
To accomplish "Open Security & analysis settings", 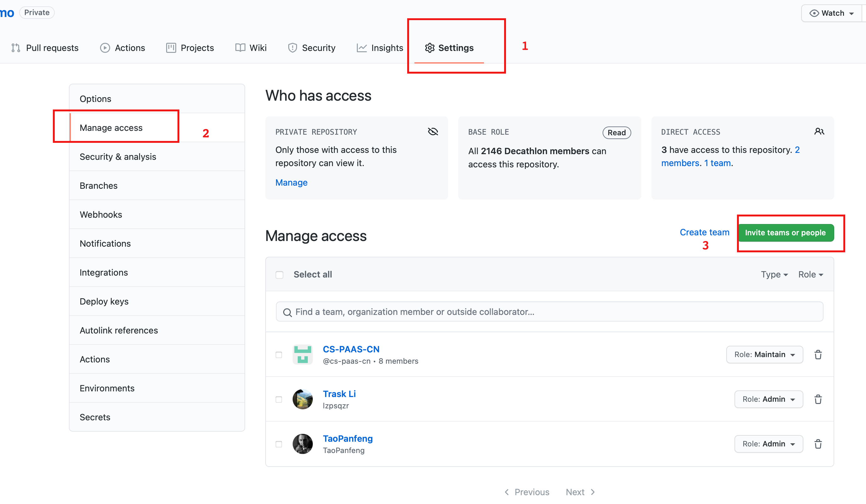I will click(x=157, y=157).
